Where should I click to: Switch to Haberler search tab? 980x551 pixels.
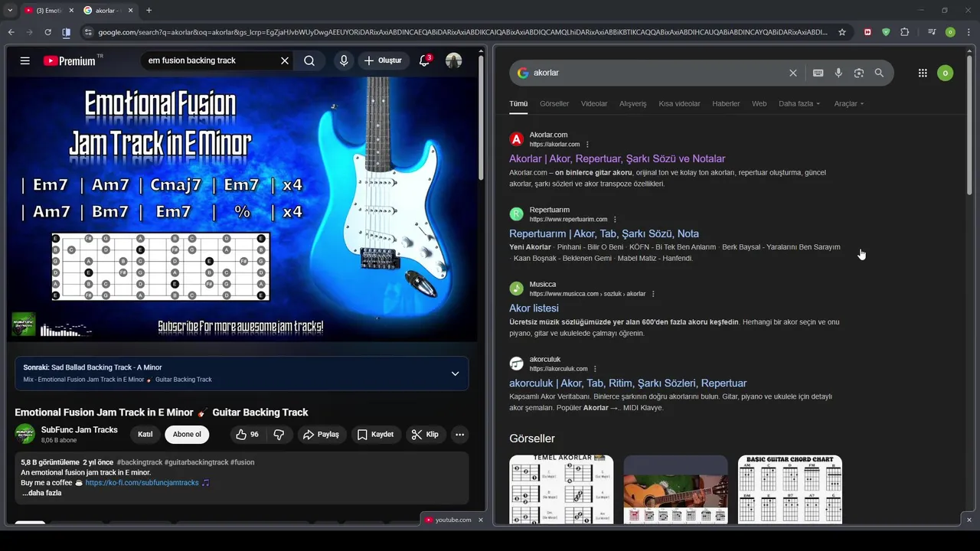pos(726,103)
